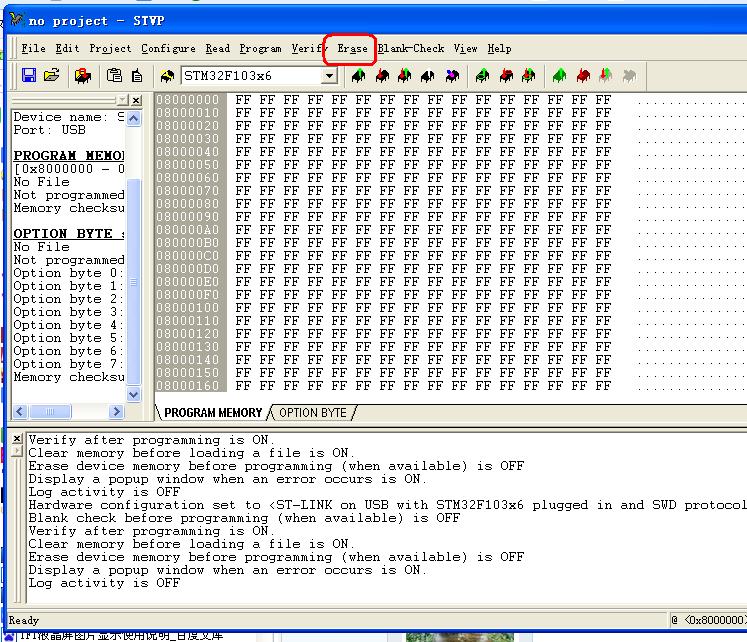Click Verify all tabs red-green ringed chip icon
This screenshot has height=642, width=747.
pyautogui.click(x=529, y=76)
